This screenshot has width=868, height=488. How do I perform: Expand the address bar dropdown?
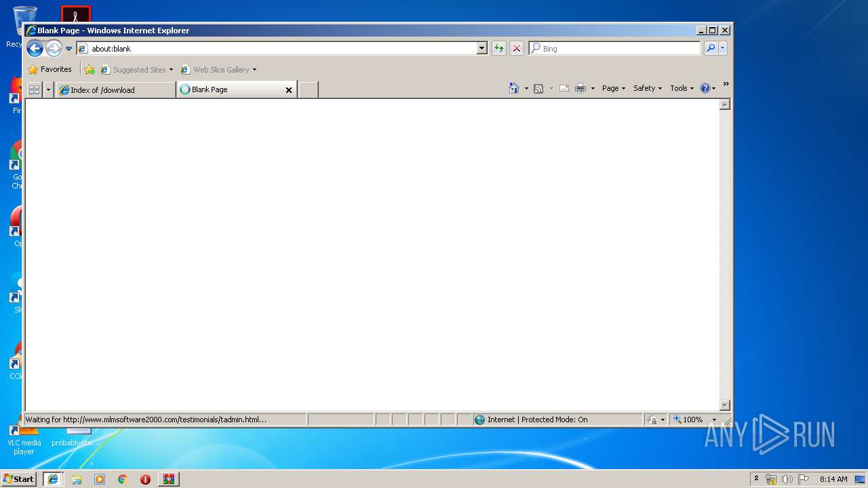(x=482, y=48)
